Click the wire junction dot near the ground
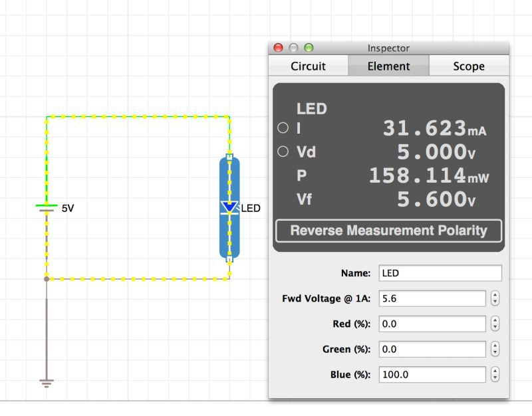 tap(46, 278)
